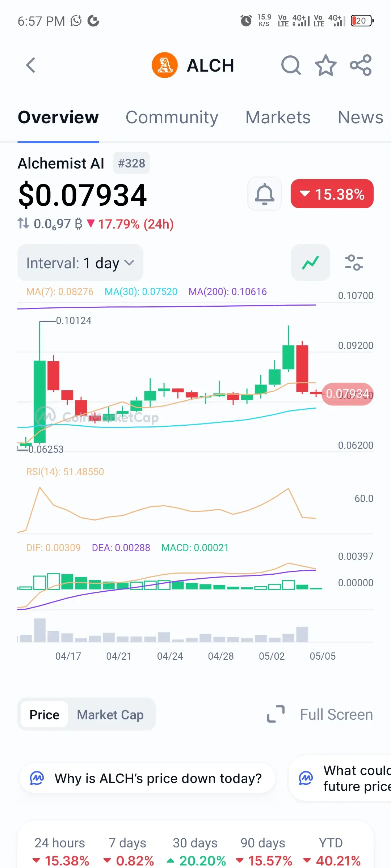
Task: Tap the MACD: 0.00021 label
Action: point(195,548)
